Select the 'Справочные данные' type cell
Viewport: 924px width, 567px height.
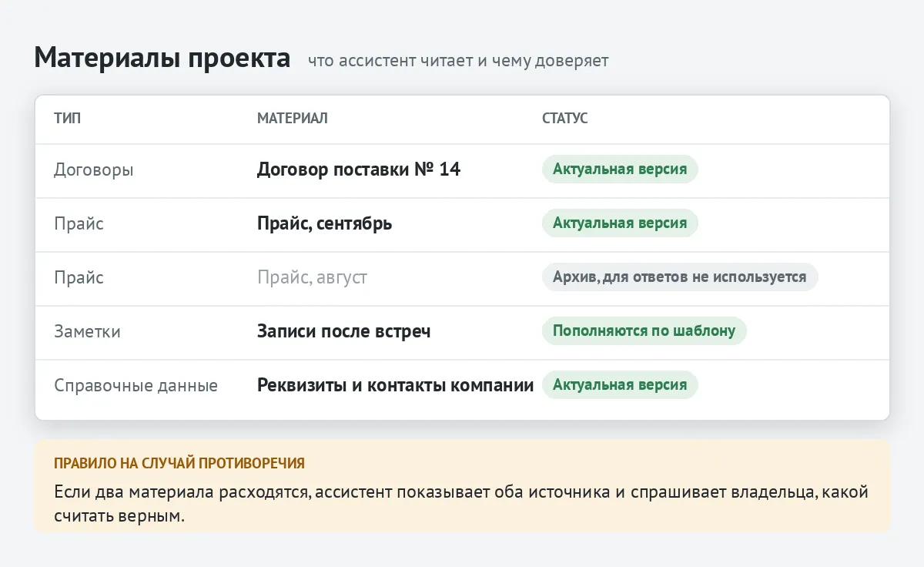136,385
